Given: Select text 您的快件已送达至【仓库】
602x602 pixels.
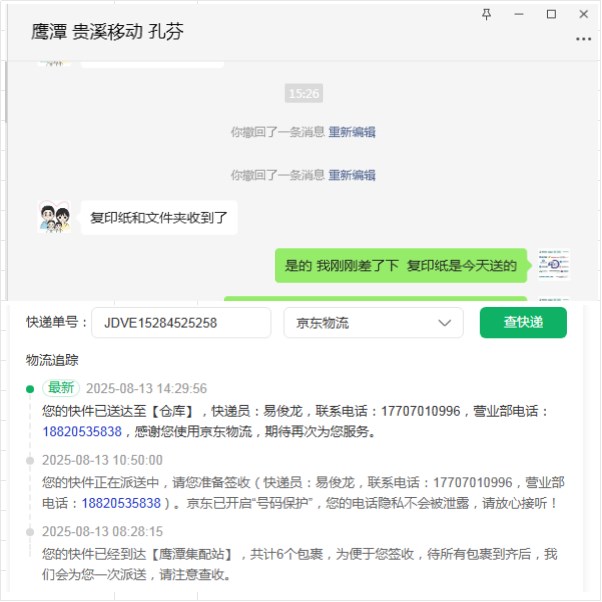Looking at the screenshot, I should click(x=119, y=411).
